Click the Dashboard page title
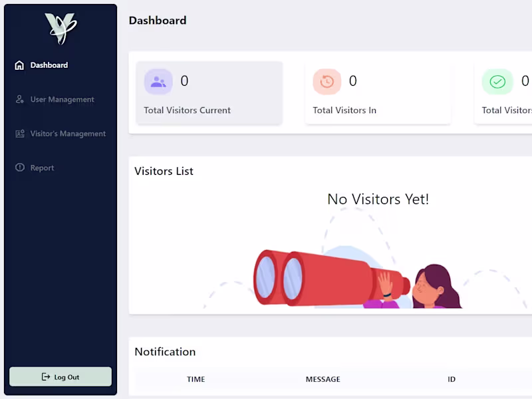This screenshot has width=532, height=399. [158, 21]
